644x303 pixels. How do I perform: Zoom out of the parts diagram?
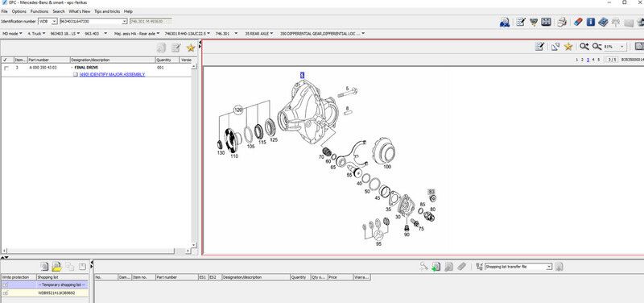(597, 47)
